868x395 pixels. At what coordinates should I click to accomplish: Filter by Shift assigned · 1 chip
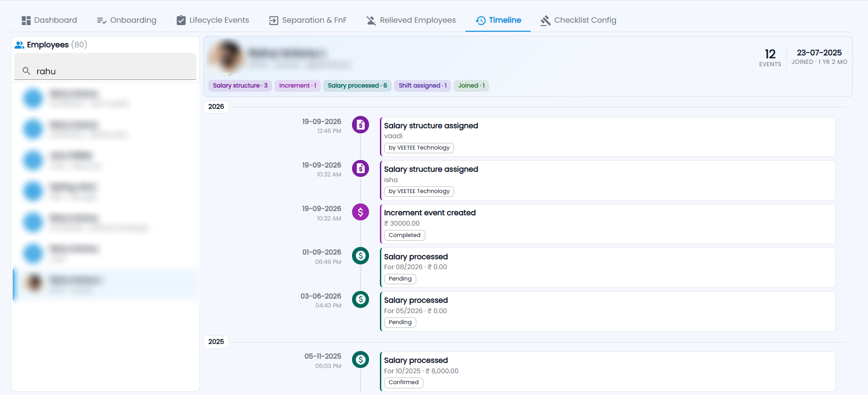point(422,86)
